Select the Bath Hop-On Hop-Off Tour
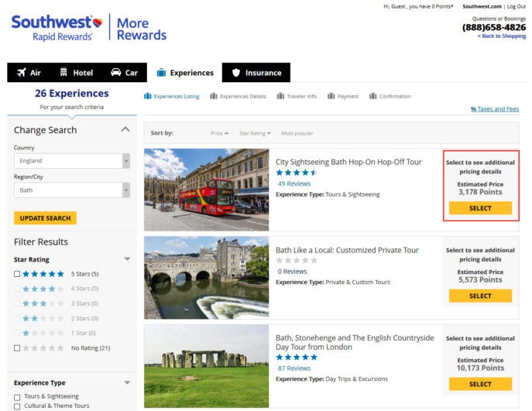The height and width of the screenshot is (411, 532). tap(480, 208)
